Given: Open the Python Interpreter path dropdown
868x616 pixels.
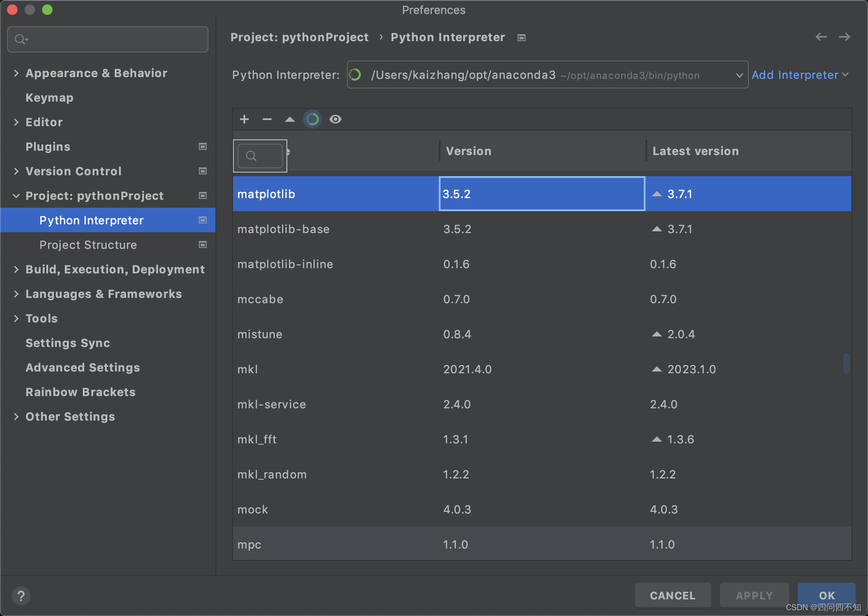Looking at the screenshot, I should [x=547, y=75].
